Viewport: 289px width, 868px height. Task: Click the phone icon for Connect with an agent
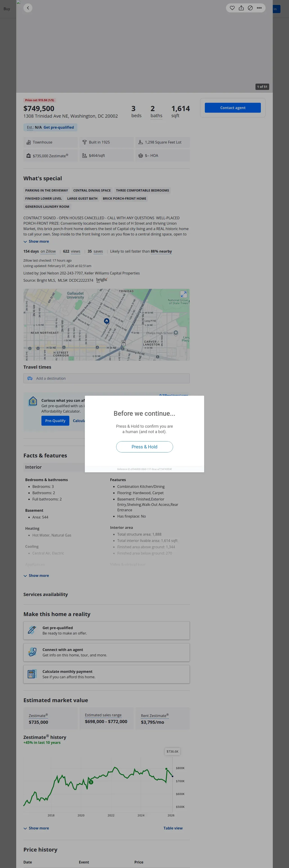(32, 652)
